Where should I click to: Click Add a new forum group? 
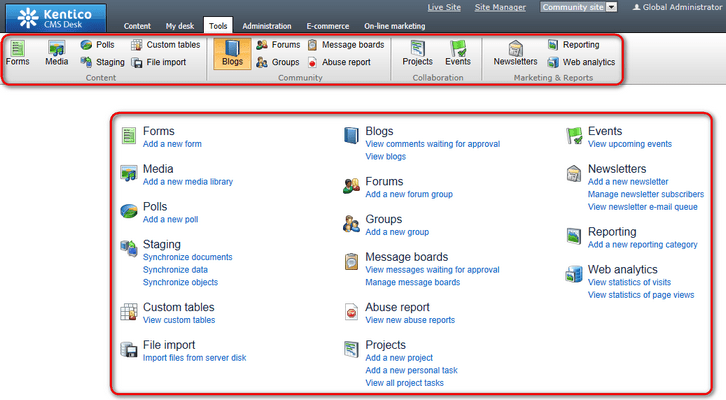[409, 194]
